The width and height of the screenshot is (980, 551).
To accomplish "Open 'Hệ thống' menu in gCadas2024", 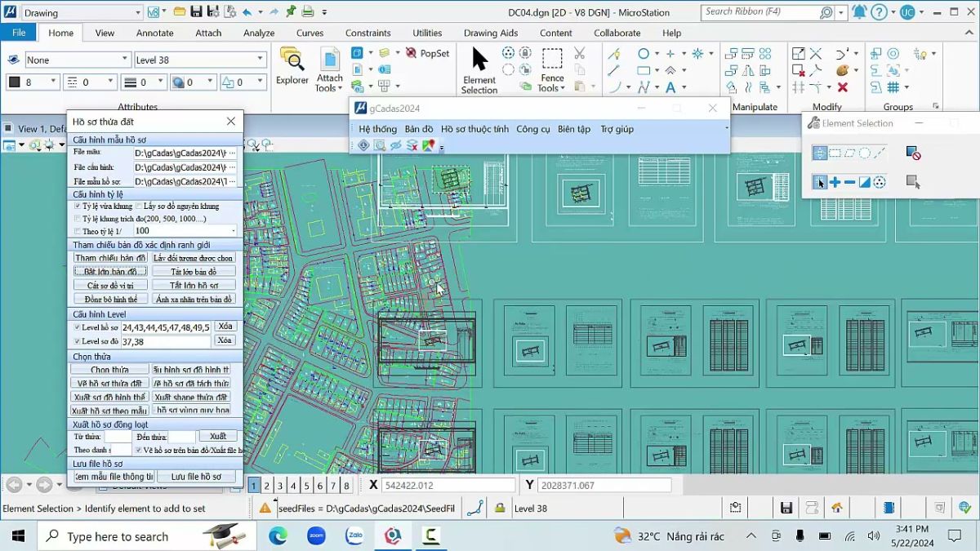I will (377, 129).
